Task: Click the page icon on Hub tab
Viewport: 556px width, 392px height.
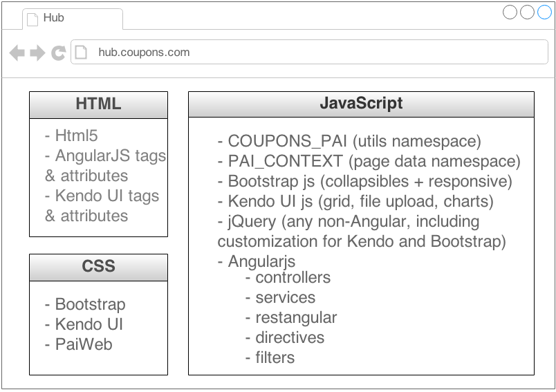Action: pyautogui.click(x=33, y=19)
